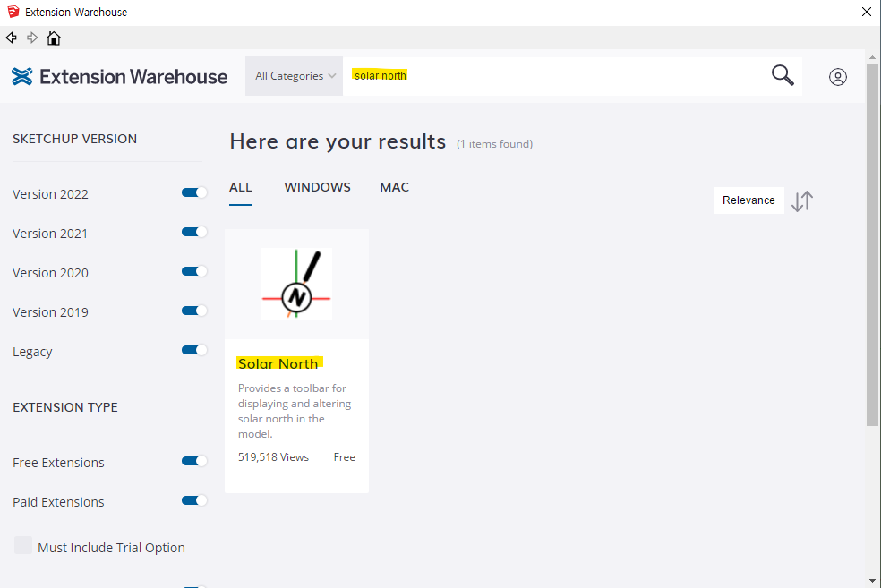Click the Solar North description text
The image size is (881, 588).
[295, 411]
